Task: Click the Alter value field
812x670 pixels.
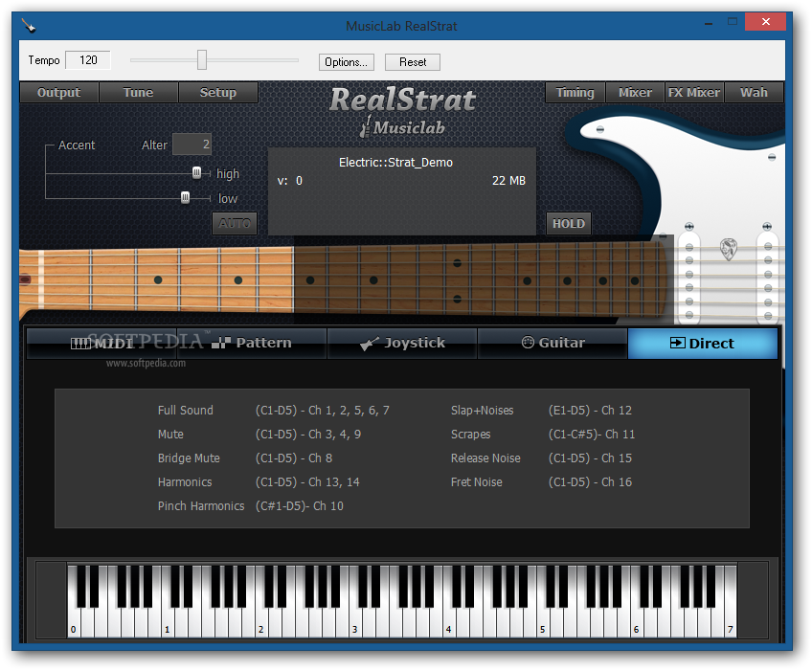Action: pyautogui.click(x=192, y=145)
